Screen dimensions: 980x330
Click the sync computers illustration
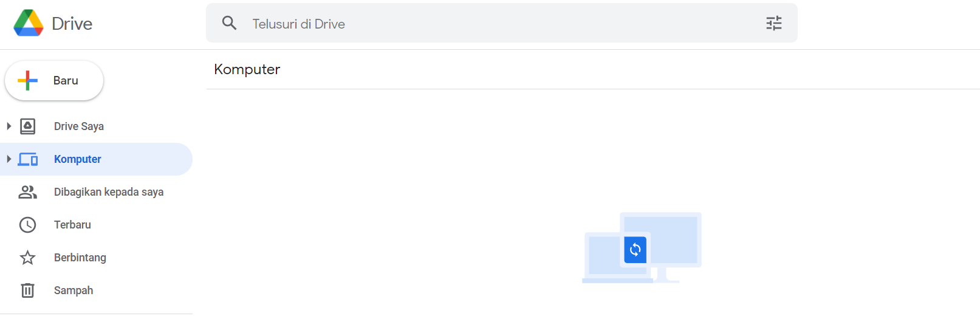(x=642, y=247)
